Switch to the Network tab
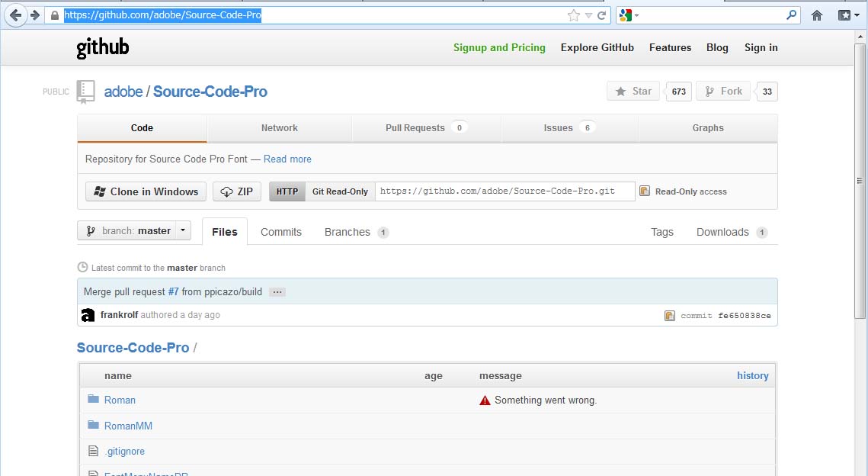Viewport: 868px width, 476px height. [280, 128]
